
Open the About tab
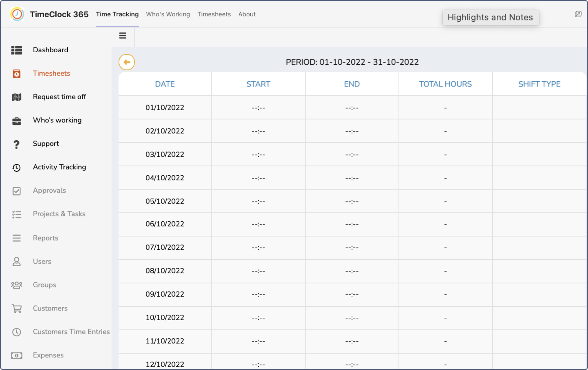[x=247, y=14]
